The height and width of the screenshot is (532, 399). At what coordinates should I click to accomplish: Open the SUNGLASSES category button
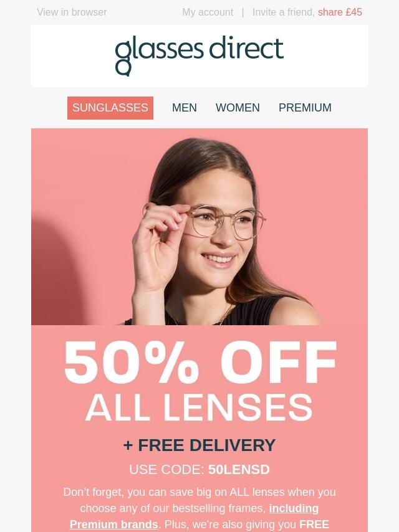coord(110,108)
